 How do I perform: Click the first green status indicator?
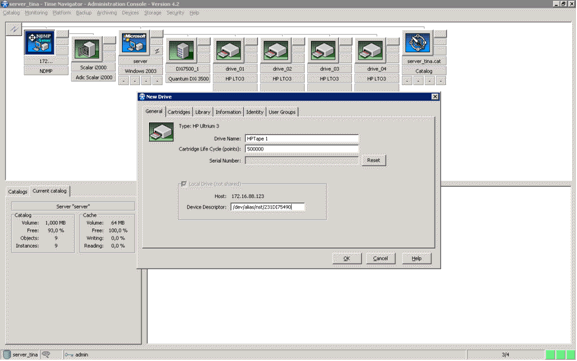click(551, 355)
